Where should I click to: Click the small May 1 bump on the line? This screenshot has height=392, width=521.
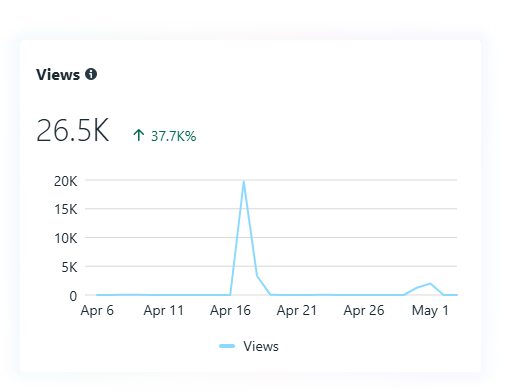[x=430, y=284]
